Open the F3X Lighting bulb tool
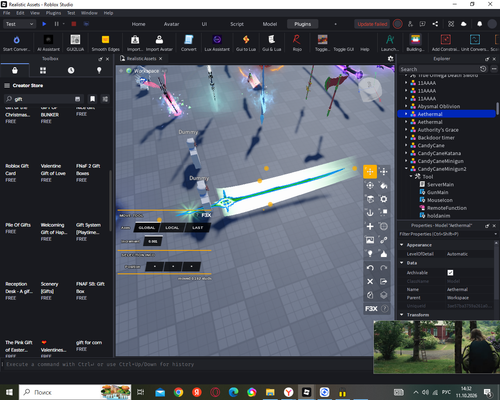Viewport: 500px width, 400px height. tap(370, 254)
